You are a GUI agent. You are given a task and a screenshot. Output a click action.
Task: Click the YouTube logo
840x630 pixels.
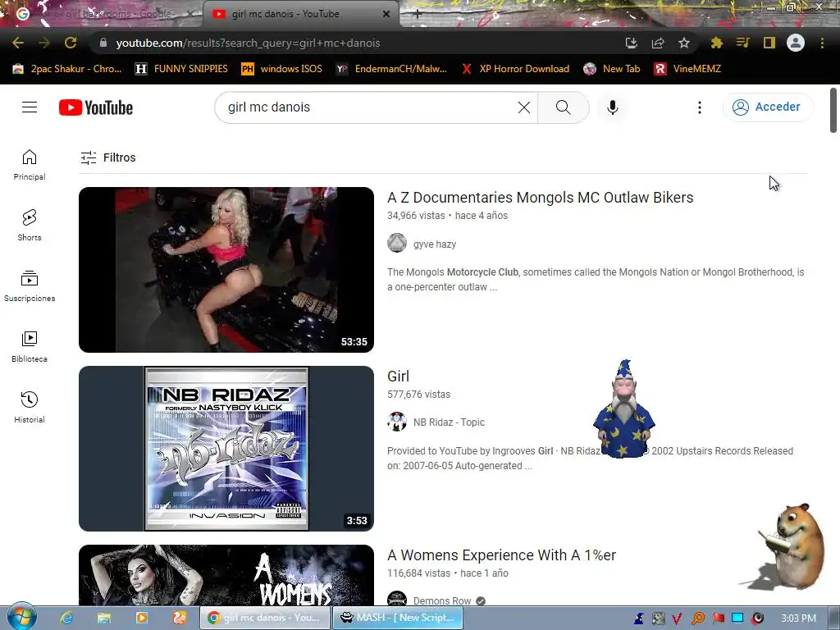pyautogui.click(x=96, y=107)
